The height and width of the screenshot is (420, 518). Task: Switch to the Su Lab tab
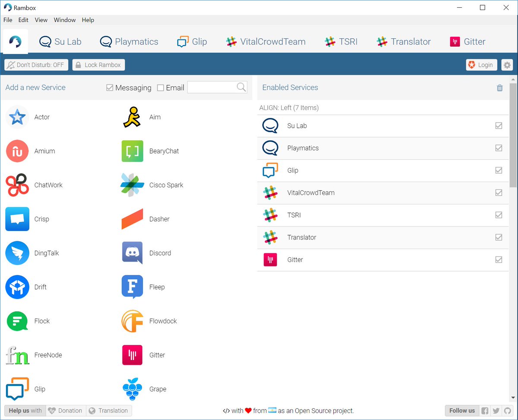(x=60, y=41)
